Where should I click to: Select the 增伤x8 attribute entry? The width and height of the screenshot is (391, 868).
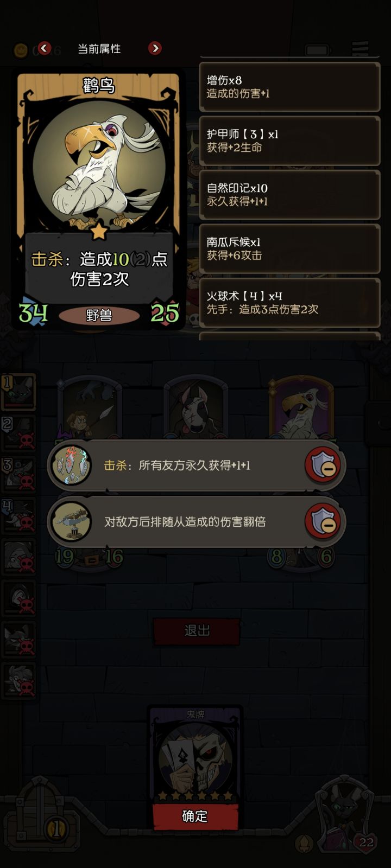coord(289,87)
